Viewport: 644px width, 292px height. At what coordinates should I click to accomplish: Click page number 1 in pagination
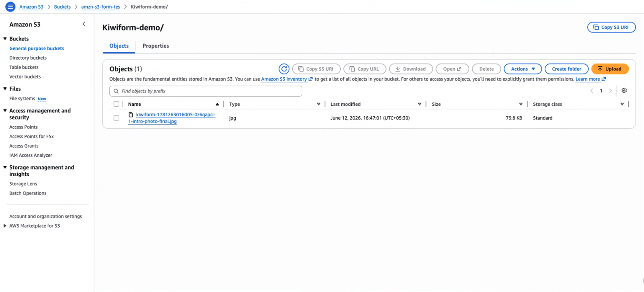click(601, 91)
